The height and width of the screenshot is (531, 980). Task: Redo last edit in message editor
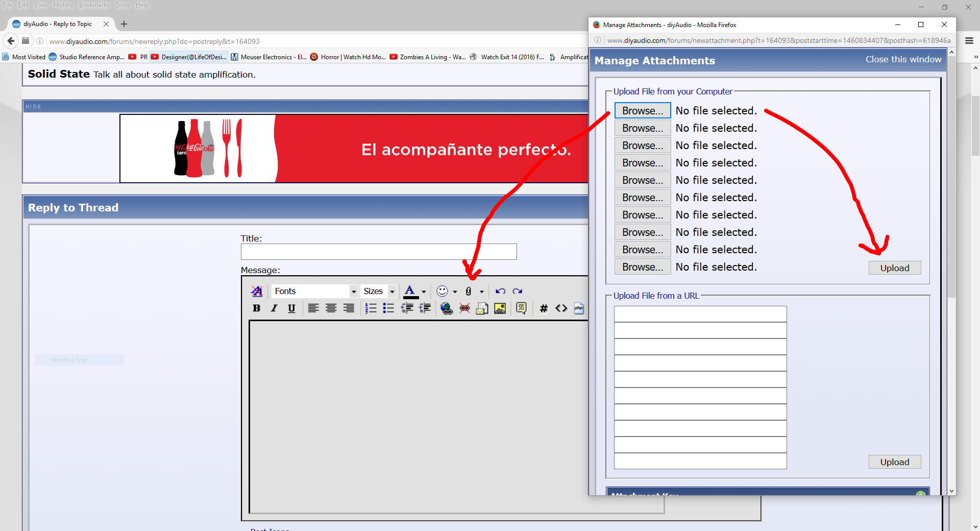click(x=518, y=291)
